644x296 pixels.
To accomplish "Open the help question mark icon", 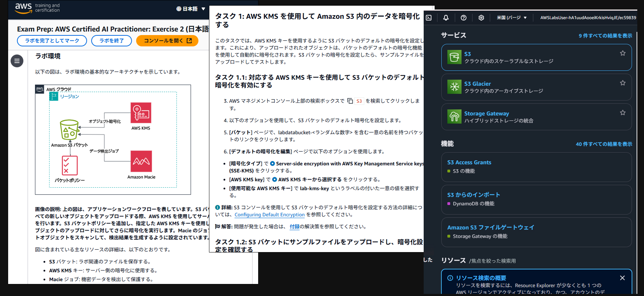I will 464,18.
